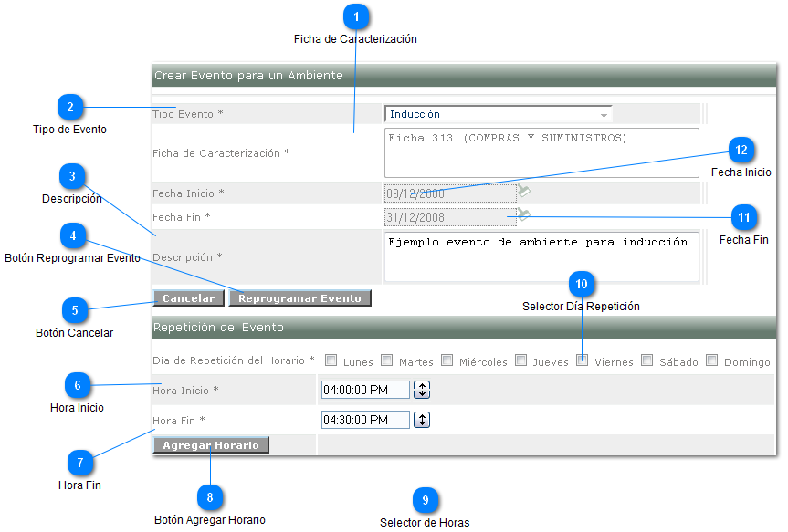
Task: Click the 'Día de Repetición del Horario' label
Action: point(234,360)
